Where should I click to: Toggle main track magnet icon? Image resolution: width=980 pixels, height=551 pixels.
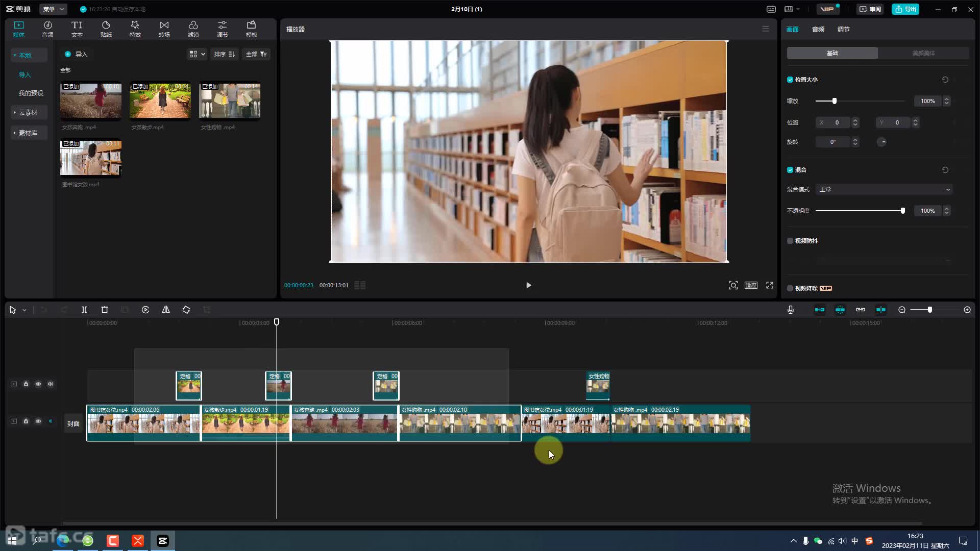point(820,310)
